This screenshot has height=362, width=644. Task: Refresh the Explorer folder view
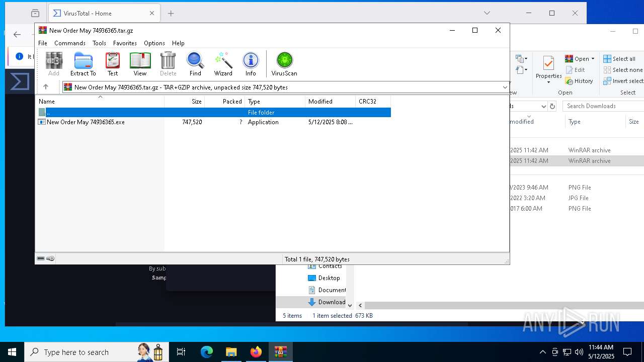tap(552, 106)
